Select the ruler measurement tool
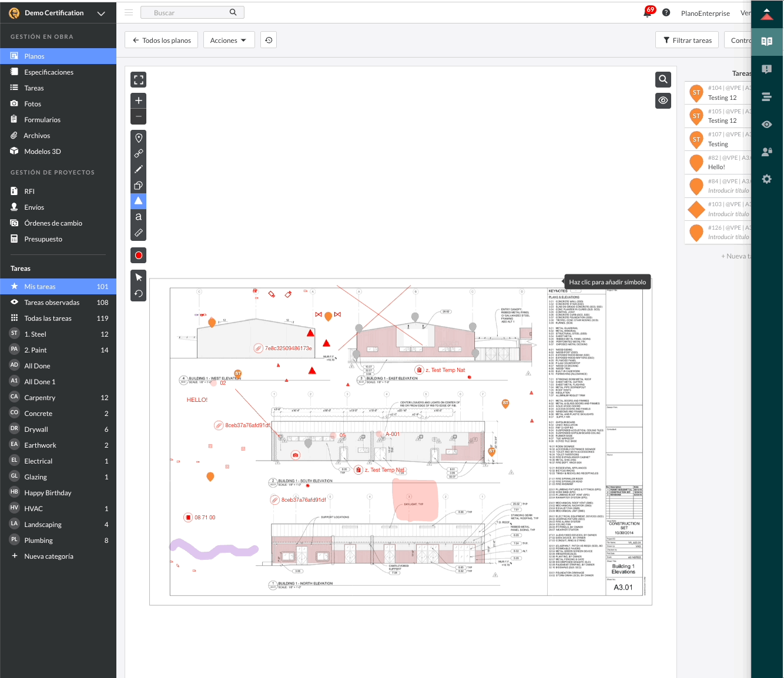 (139, 233)
